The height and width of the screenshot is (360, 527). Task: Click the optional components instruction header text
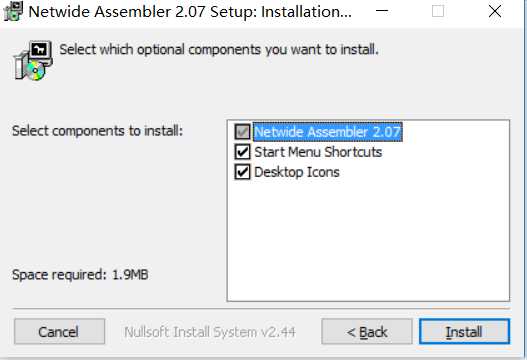(x=219, y=49)
